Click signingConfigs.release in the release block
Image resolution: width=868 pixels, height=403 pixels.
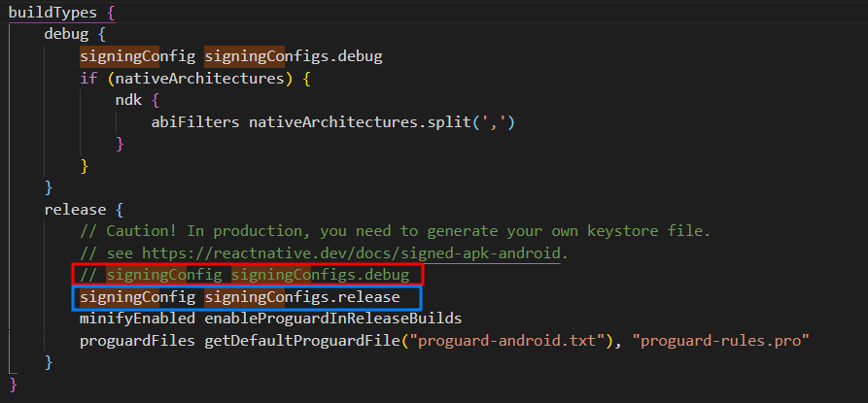point(302,297)
